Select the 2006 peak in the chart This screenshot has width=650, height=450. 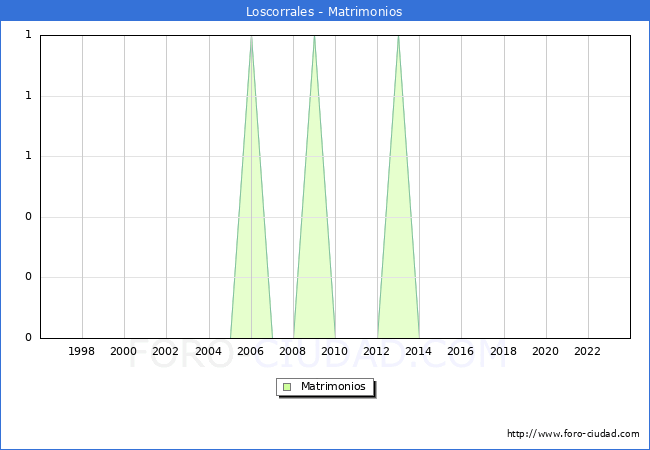(251, 40)
